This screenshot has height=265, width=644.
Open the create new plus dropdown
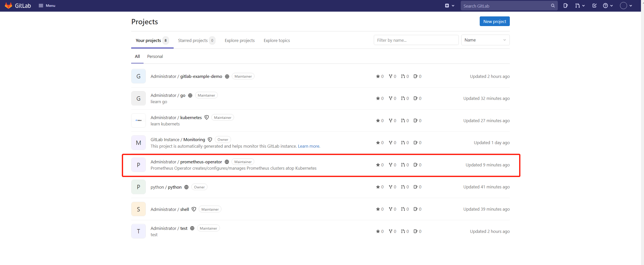coord(449,6)
